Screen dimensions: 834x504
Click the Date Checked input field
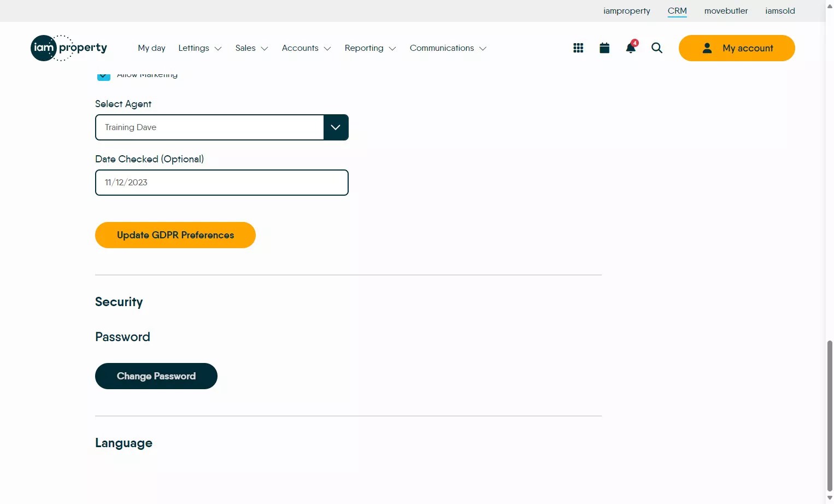point(221,182)
